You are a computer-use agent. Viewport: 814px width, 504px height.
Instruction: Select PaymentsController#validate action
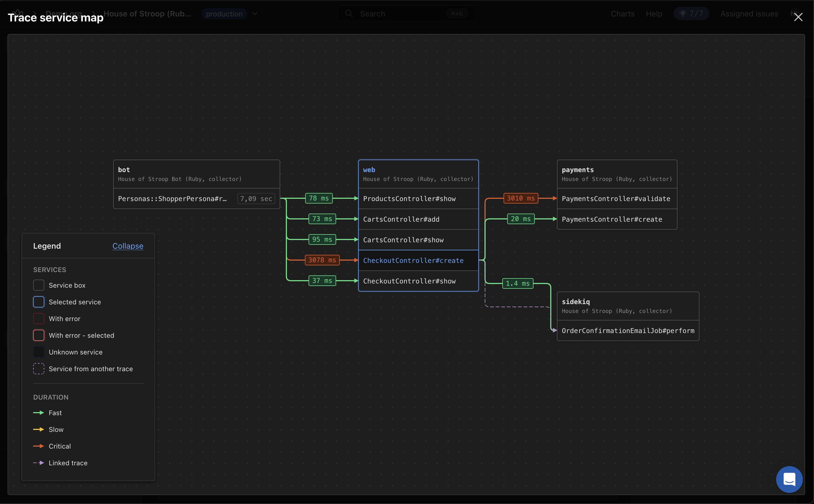click(617, 199)
